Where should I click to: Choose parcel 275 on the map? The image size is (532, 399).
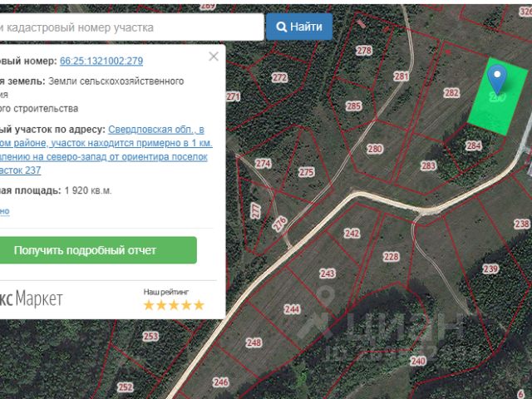[x=307, y=172]
